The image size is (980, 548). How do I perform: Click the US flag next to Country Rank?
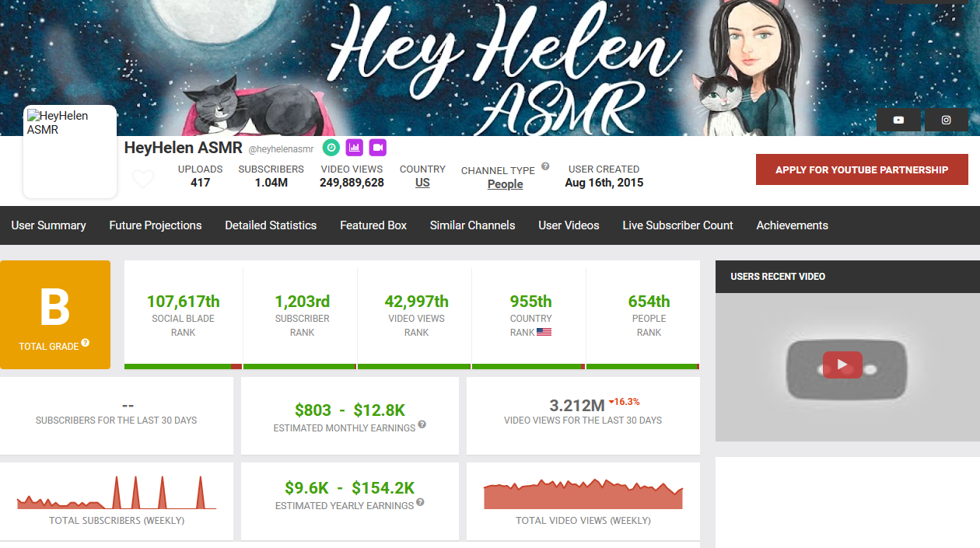544,332
